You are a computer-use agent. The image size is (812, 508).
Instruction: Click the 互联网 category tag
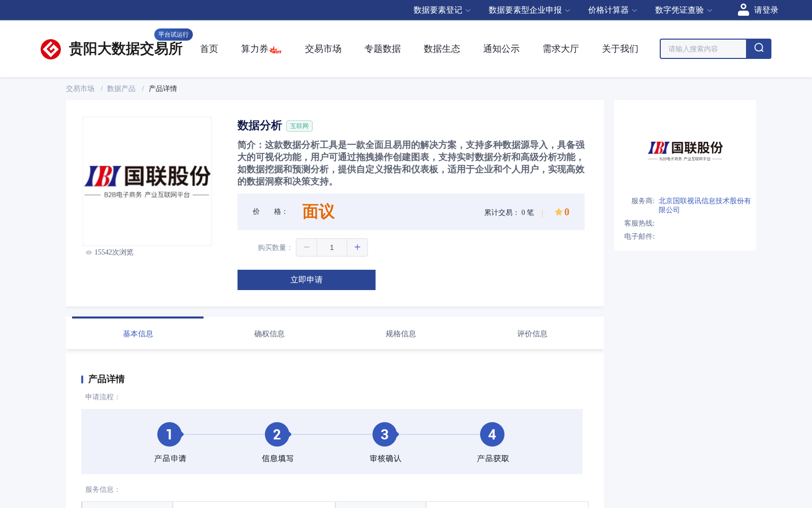tap(299, 126)
